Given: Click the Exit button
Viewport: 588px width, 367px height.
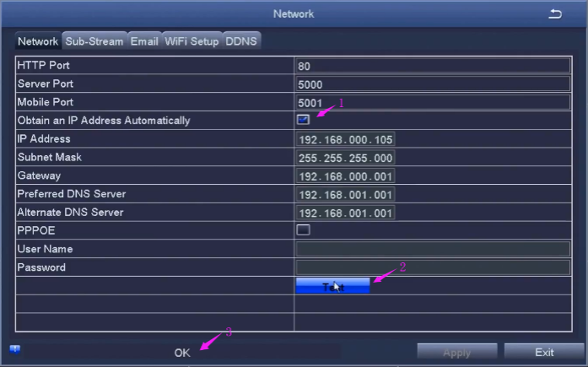Looking at the screenshot, I should tap(544, 352).
